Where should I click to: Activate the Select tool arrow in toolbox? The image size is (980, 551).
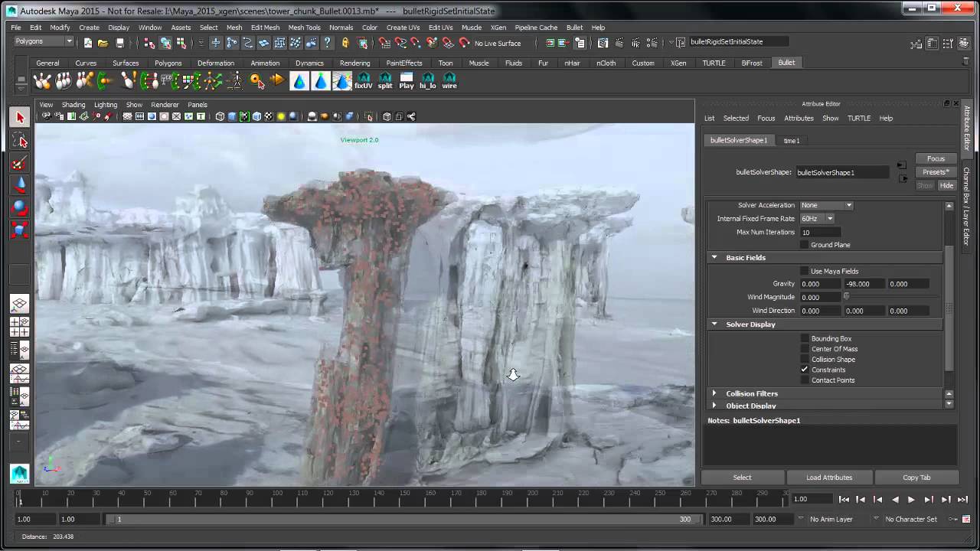click(x=20, y=117)
